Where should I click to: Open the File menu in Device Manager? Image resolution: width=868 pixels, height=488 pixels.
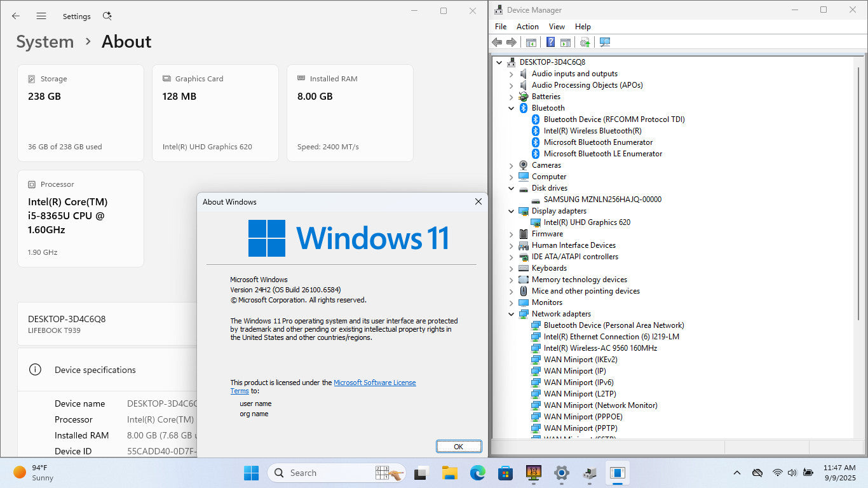[501, 27]
